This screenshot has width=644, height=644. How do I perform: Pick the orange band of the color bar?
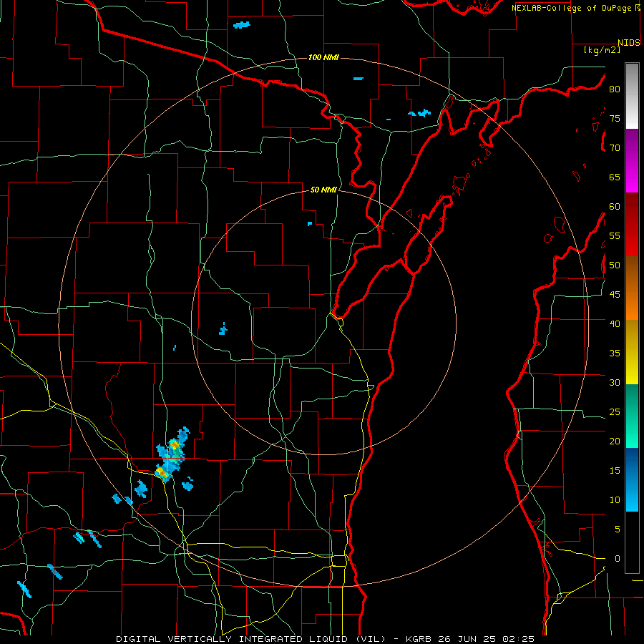point(632,288)
